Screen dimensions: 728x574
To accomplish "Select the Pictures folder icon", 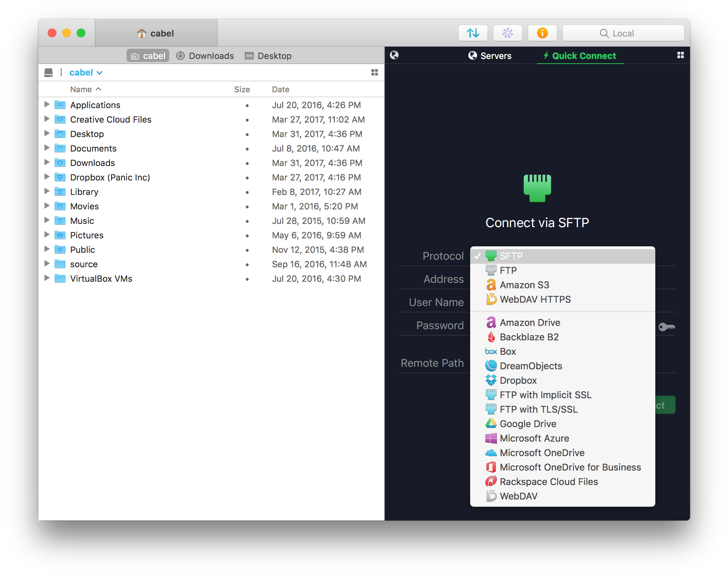I will tap(60, 235).
